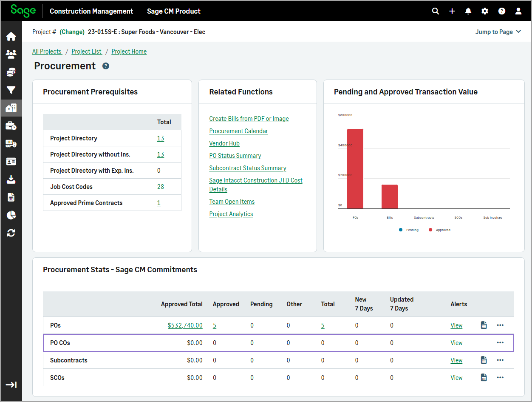The width and height of the screenshot is (532, 402).
Task: Toggle the Approved legend dot in chart
Action: pos(430,230)
